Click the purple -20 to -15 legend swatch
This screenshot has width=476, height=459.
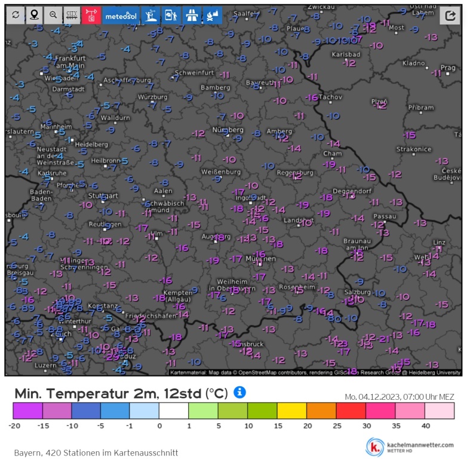tap(27, 410)
